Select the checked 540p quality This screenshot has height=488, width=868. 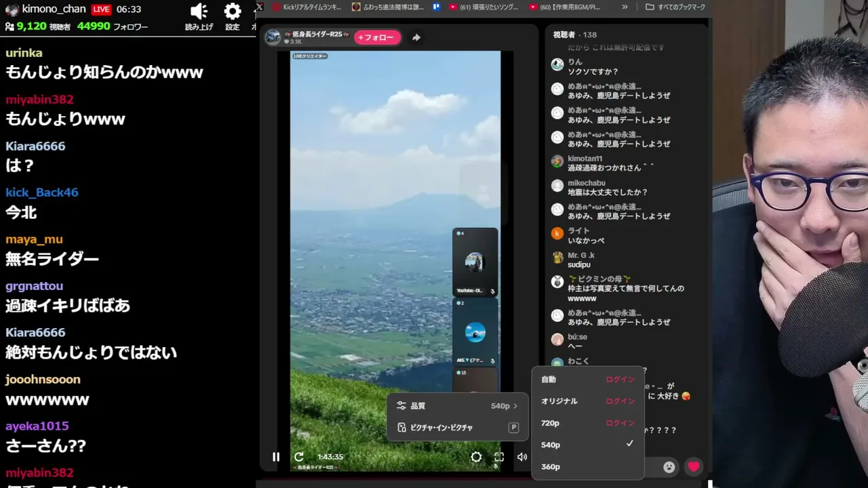[587, 445]
